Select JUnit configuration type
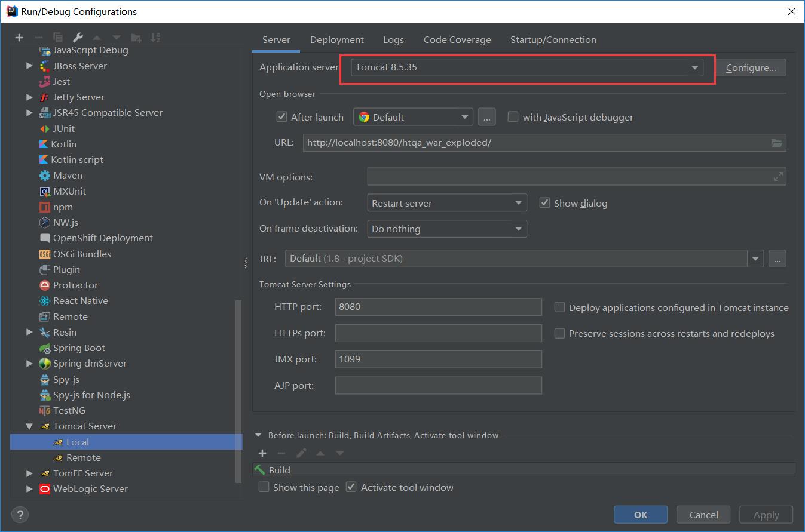The width and height of the screenshot is (805, 532). [63, 128]
